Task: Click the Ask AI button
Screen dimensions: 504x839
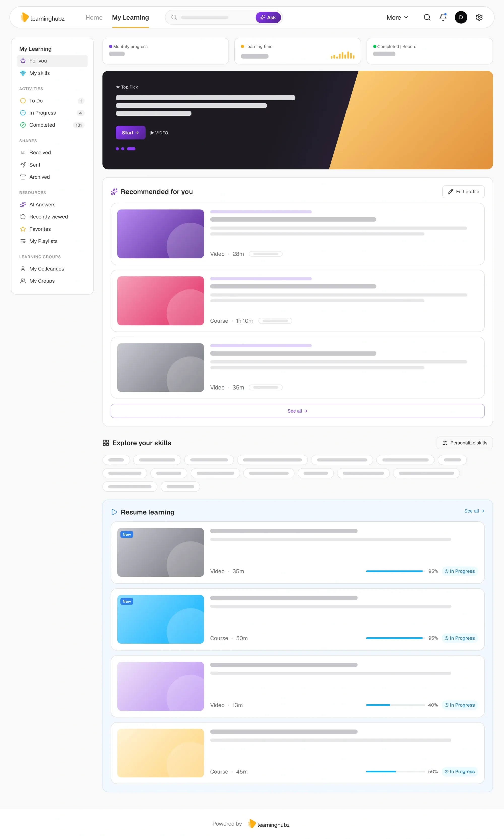Action: pyautogui.click(x=268, y=17)
